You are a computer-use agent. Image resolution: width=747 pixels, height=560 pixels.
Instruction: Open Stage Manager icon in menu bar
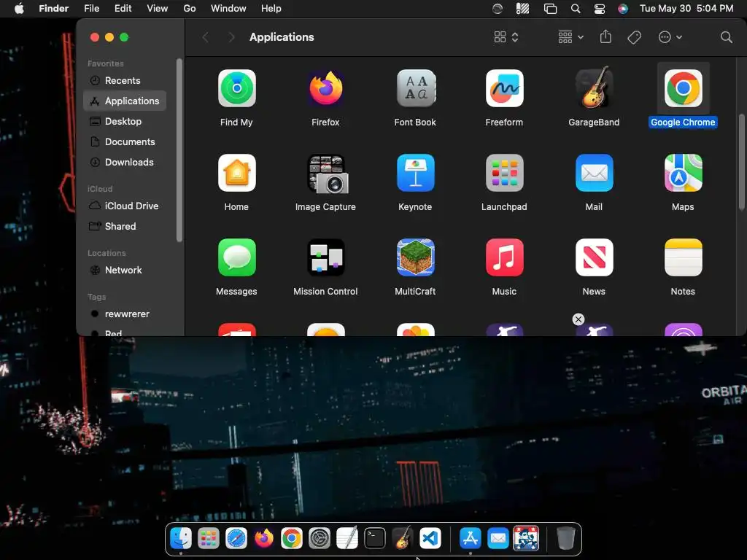point(550,9)
